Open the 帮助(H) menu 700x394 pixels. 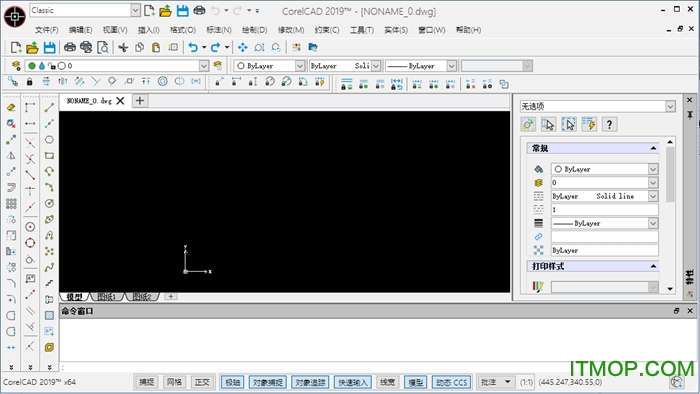coord(468,30)
